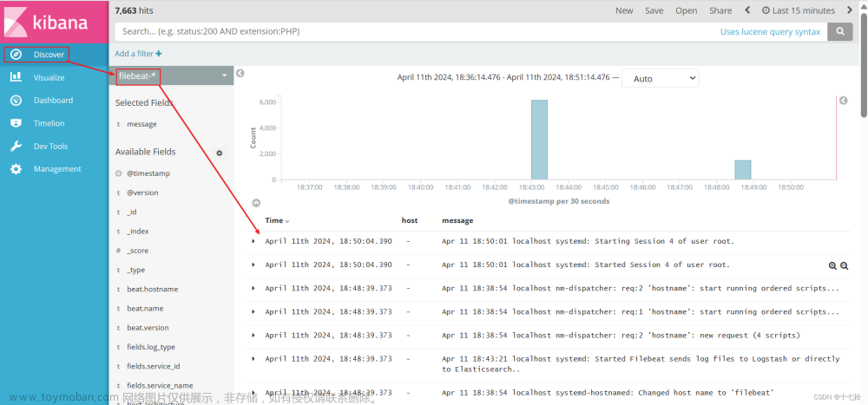This screenshot has height=405, width=868.
Task: Click the tall 18:43 histogram bar
Action: point(539,140)
